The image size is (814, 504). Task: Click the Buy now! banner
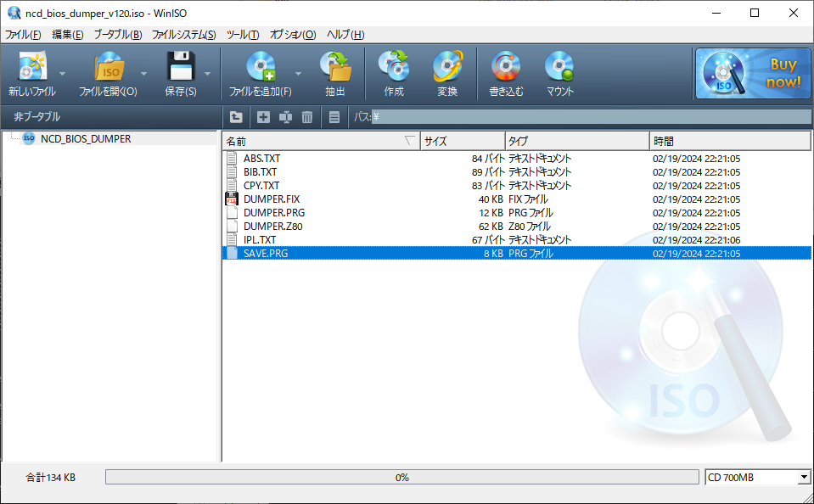(753, 73)
